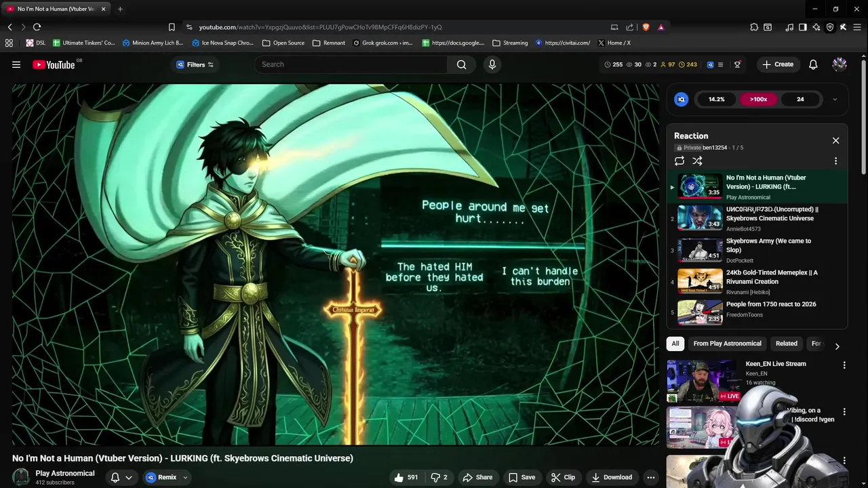Open subscription notification bell dropdown
This screenshot has height=488, width=868.
tap(121, 477)
